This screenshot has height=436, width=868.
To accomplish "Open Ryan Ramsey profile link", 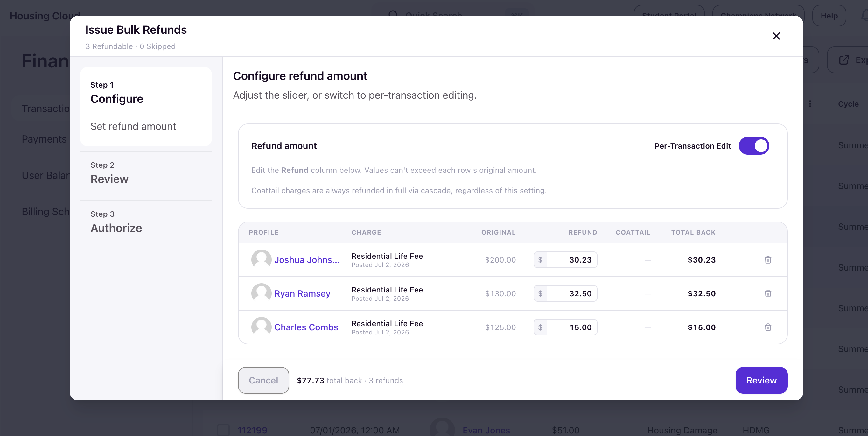I will pyautogui.click(x=302, y=293).
